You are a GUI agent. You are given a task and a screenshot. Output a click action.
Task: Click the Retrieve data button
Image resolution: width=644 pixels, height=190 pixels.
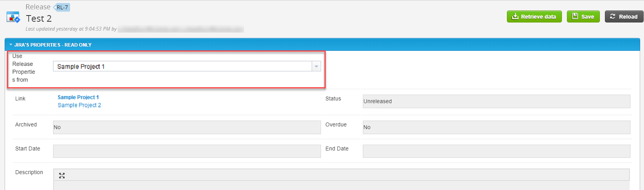(534, 17)
